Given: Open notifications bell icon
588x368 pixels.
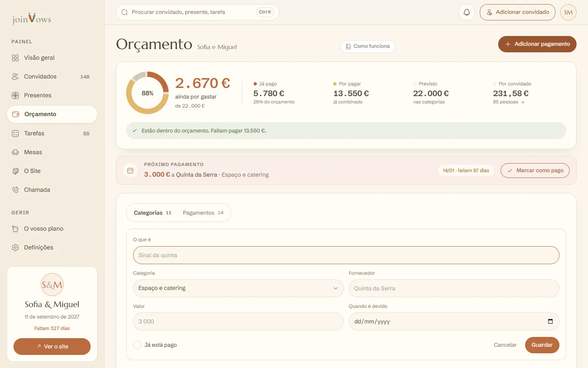Looking at the screenshot, I should [467, 12].
